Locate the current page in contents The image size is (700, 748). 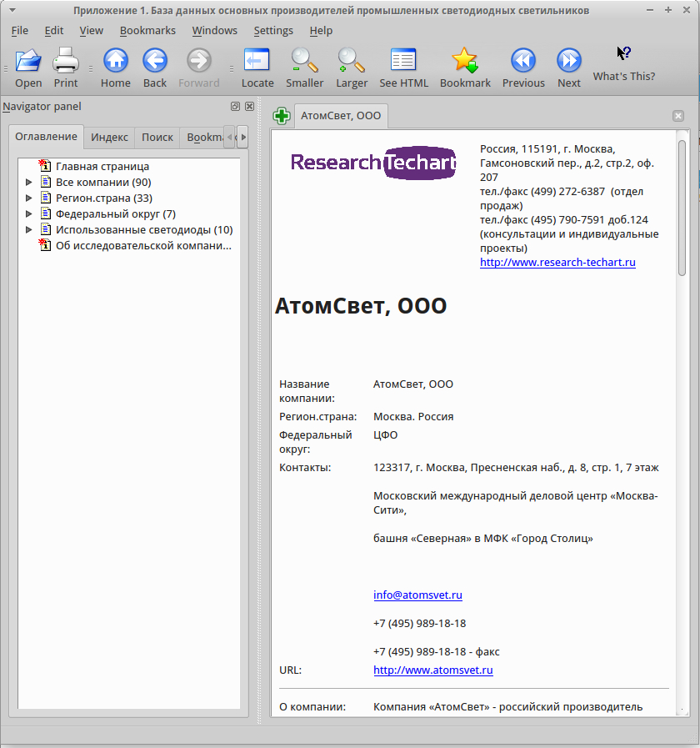(257, 68)
